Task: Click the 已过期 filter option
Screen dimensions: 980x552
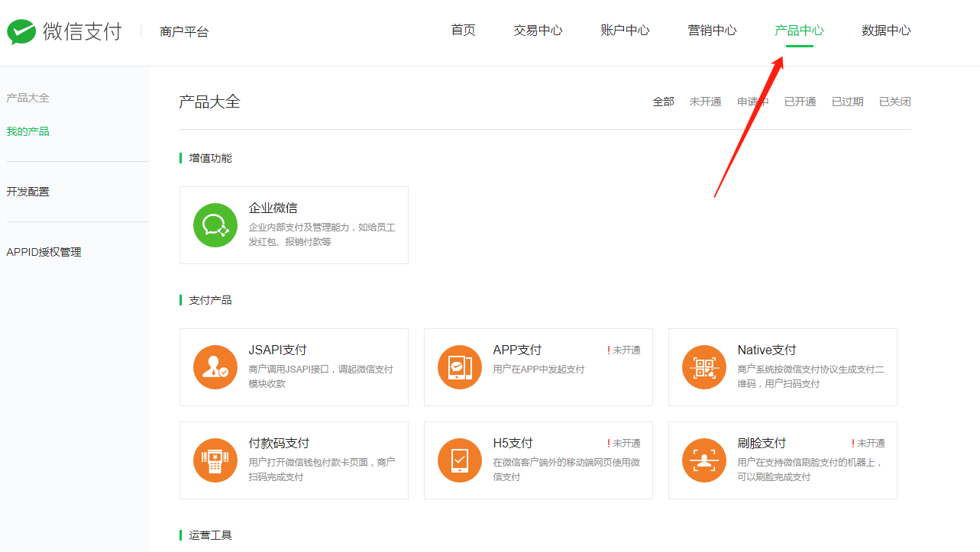Action: (x=846, y=101)
